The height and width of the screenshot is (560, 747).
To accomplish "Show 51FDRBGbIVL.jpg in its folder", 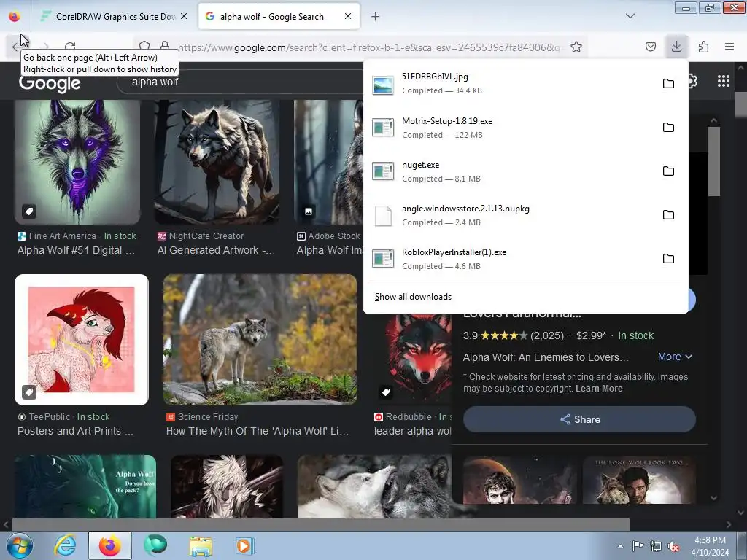I will [668, 84].
